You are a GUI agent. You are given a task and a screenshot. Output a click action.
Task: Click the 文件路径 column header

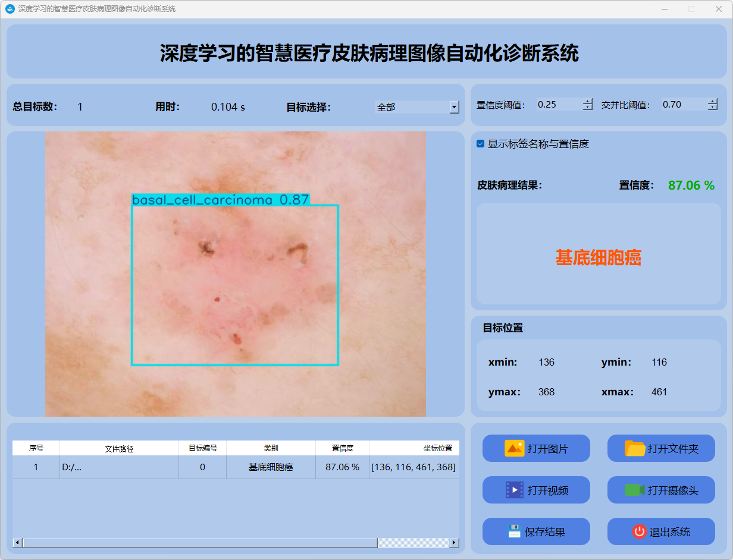pos(119,448)
